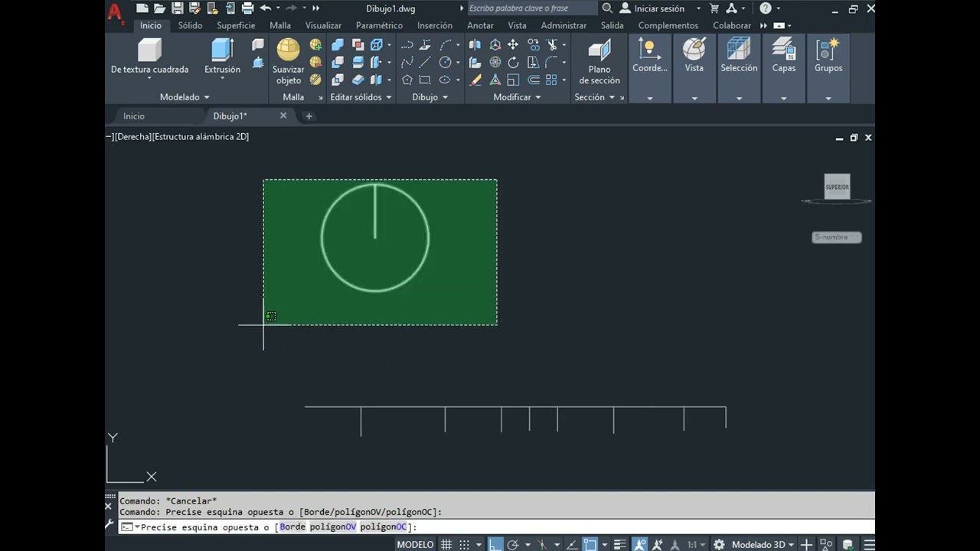
Task: Select the Rotate tool in Modificar panel
Action: 513,63
